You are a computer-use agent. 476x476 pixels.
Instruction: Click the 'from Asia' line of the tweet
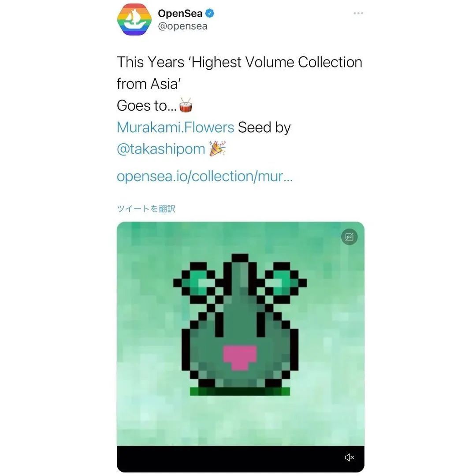[x=149, y=84]
